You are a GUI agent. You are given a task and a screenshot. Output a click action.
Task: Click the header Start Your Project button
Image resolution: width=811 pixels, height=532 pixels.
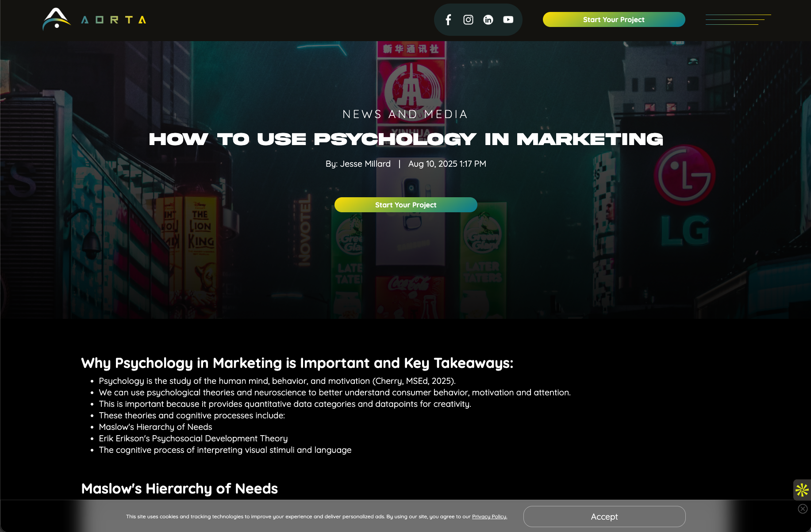point(614,19)
